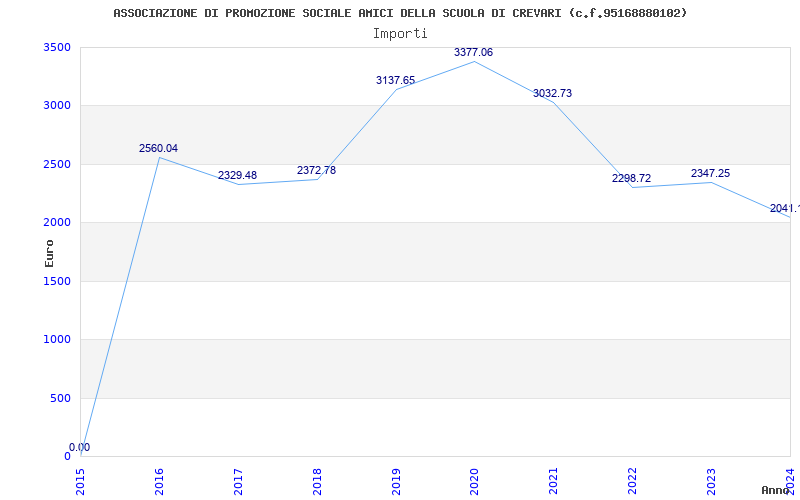Image resolution: width=800 pixels, height=500 pixels.
Task: Select the 2022 x-axis year label
Action: pos(633,481)
